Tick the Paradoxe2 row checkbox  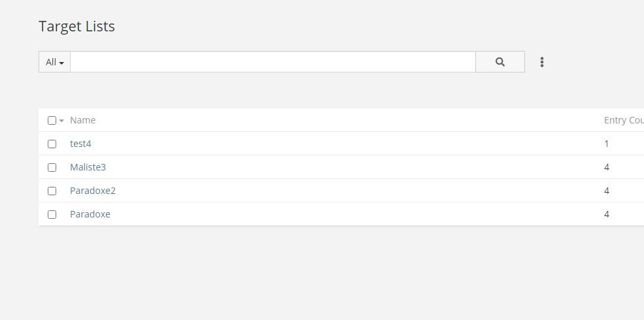52,191
